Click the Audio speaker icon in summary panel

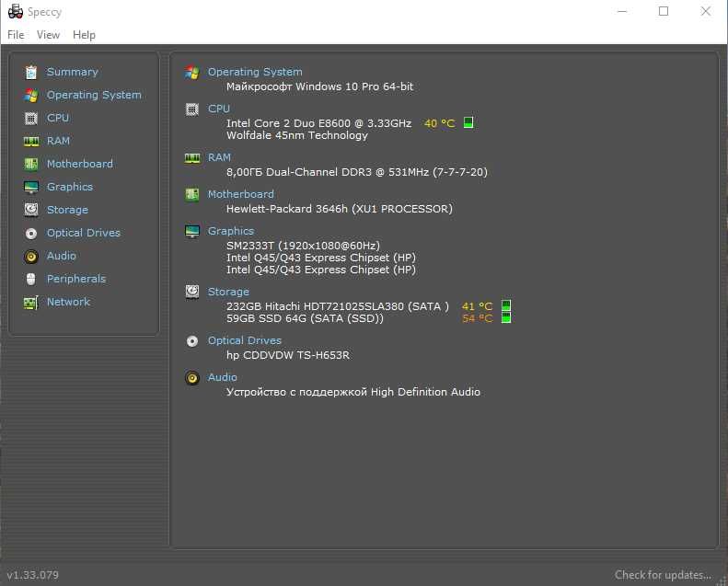pyautogui.click(x=192, y=378)
